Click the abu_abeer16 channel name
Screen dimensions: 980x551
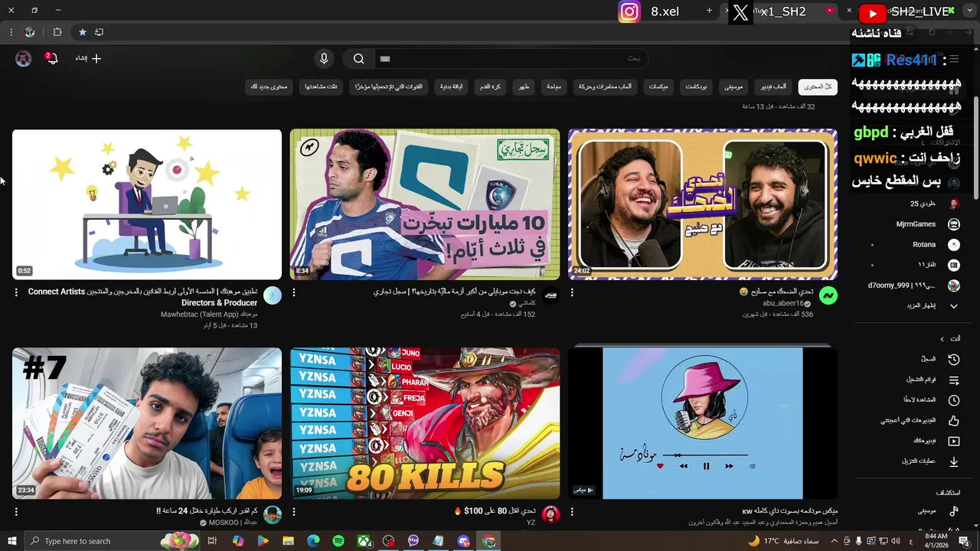coord(782,304)
